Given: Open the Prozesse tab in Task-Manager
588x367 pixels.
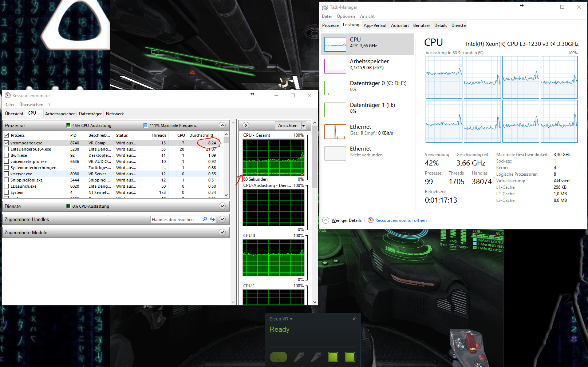Looking at the screenshot, I should [330, 25].
